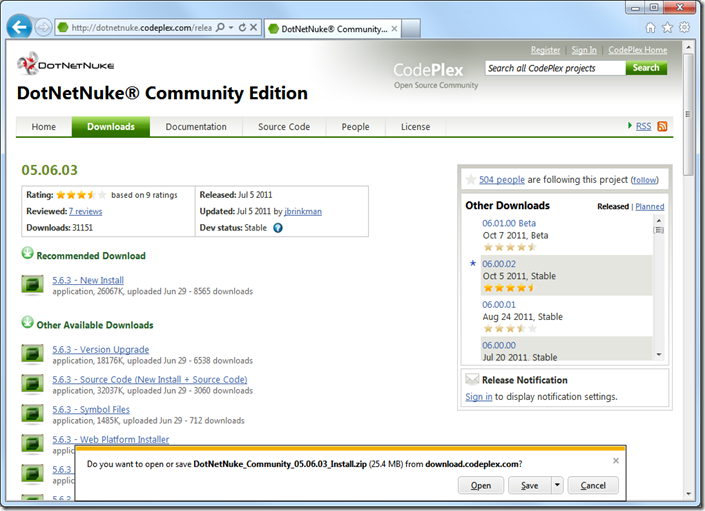Open the jbrinkman user link
The width and height of the screenshot is (705, 511).
(x=303, y=211)
